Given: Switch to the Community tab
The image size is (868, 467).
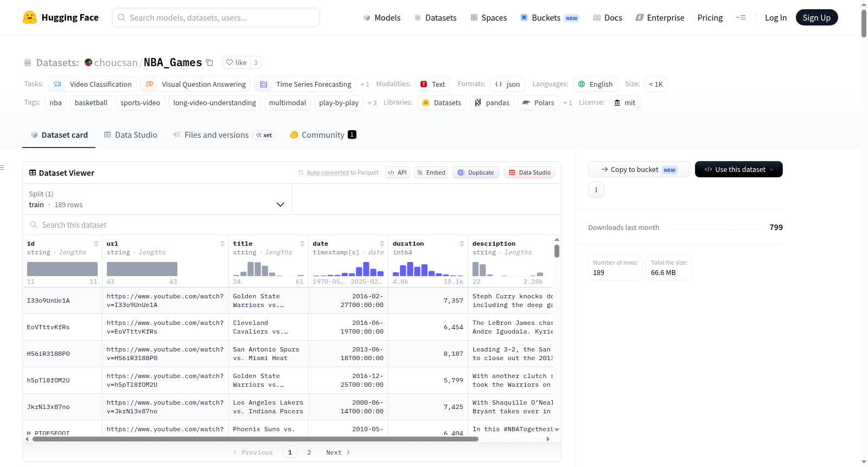Looking at the screenshot, I should [323, 135].
